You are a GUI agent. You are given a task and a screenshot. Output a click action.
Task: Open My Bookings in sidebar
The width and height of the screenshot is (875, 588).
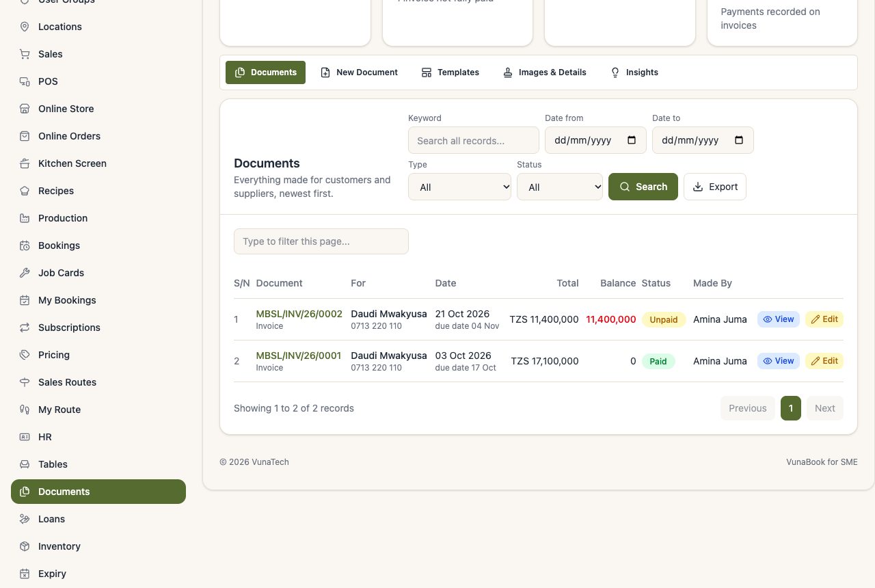[98, 300]
